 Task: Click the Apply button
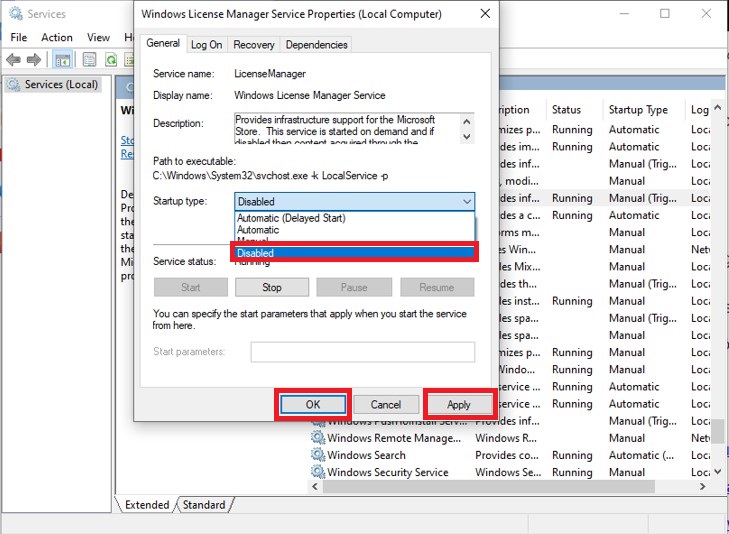(x=459, y=404)
